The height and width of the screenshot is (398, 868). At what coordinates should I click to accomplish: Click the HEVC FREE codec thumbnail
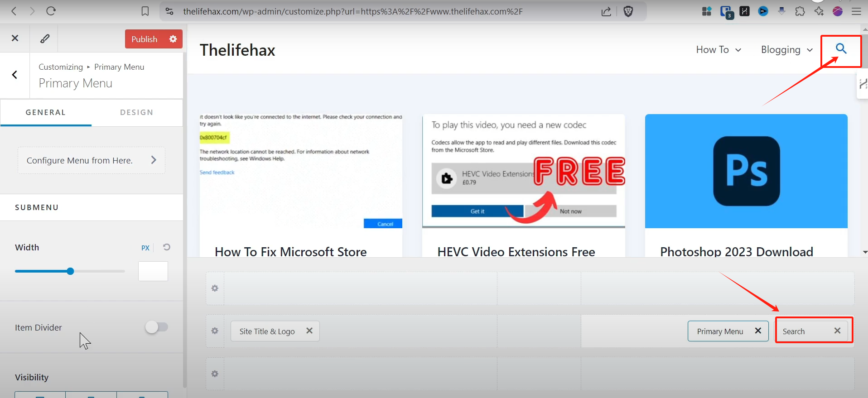tap(524, 171)
